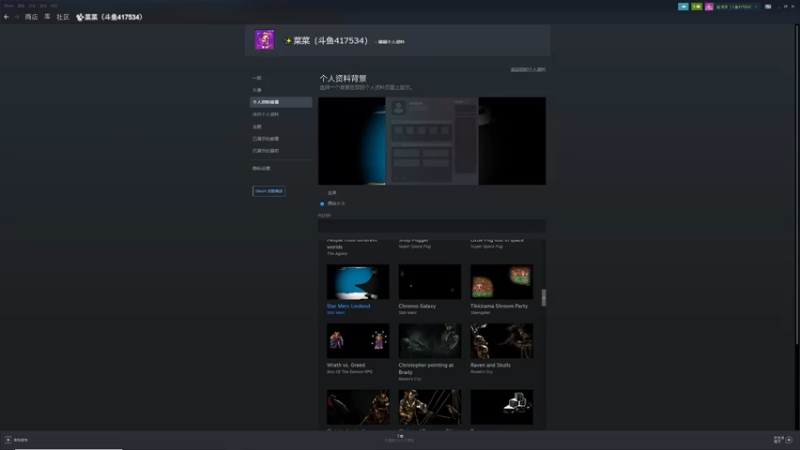The image size is (800, 450).
Task: Click the Raven and Skulls title text
Action: point(490,365)
